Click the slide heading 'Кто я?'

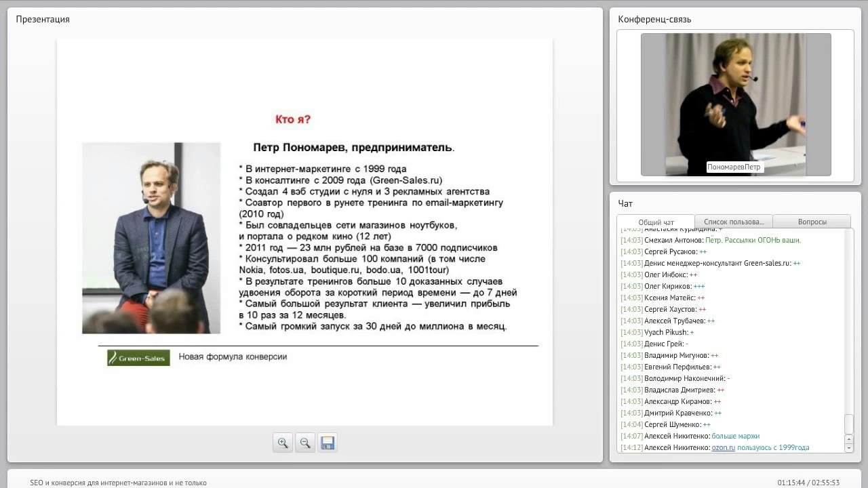click(293, 120)
